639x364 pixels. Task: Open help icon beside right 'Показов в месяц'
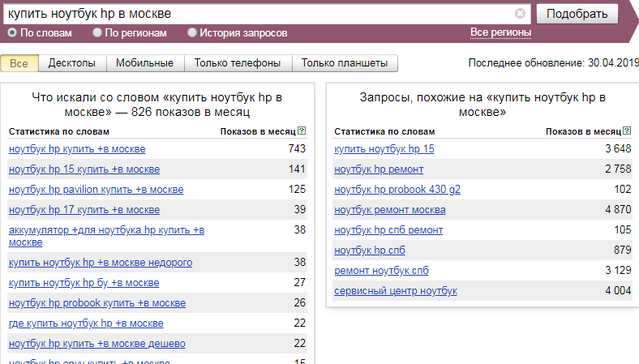(x=627, y=131)
